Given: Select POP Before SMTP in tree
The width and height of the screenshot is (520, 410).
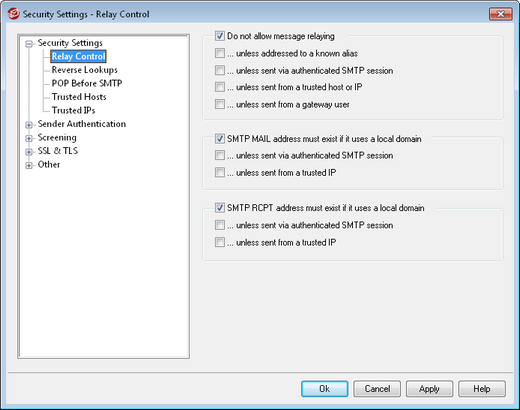Looking at the screenshot, I should [x=87, y=83].
